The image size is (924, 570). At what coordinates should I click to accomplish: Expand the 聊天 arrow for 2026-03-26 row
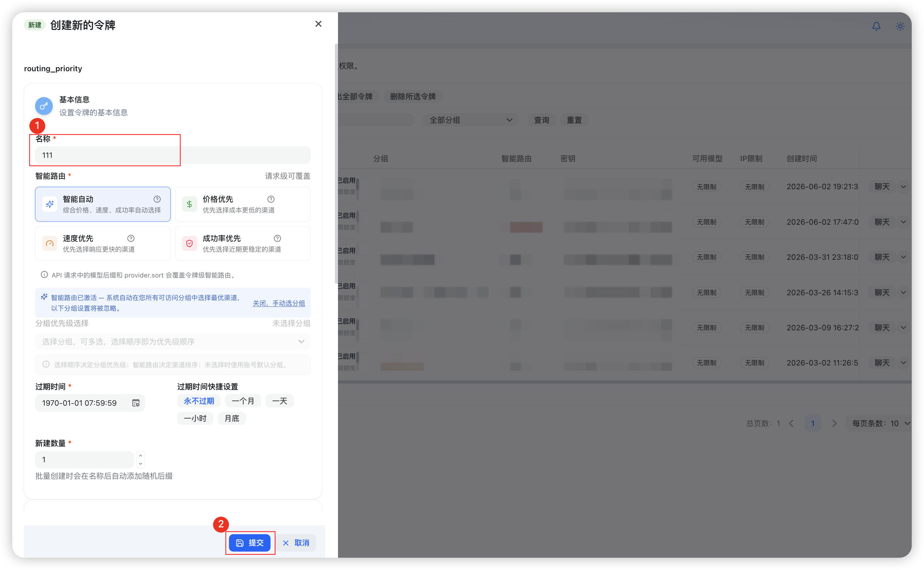(903, 292)
